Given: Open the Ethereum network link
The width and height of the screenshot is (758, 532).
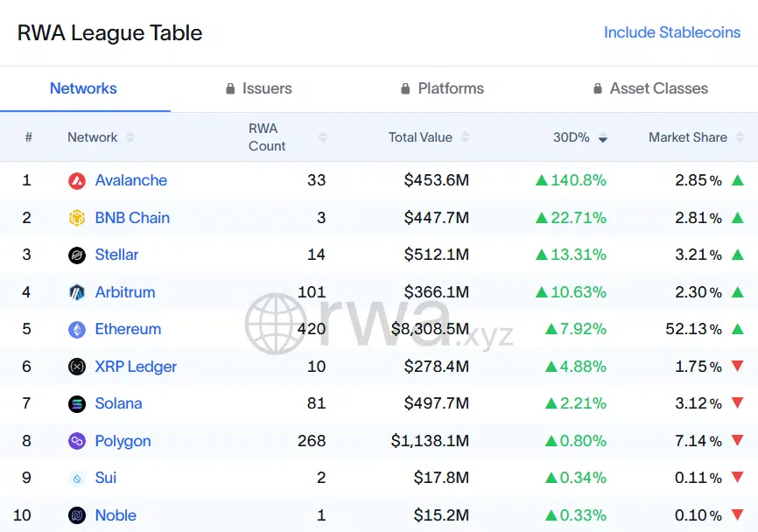Looking at the screenshot, I should click(x=128, y=329).
